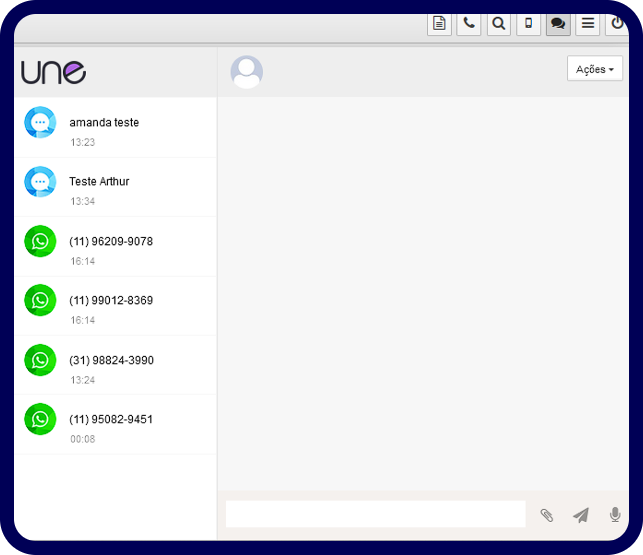Click WhatsApp icon beside (11) 95082-9451

pos(40,419)
